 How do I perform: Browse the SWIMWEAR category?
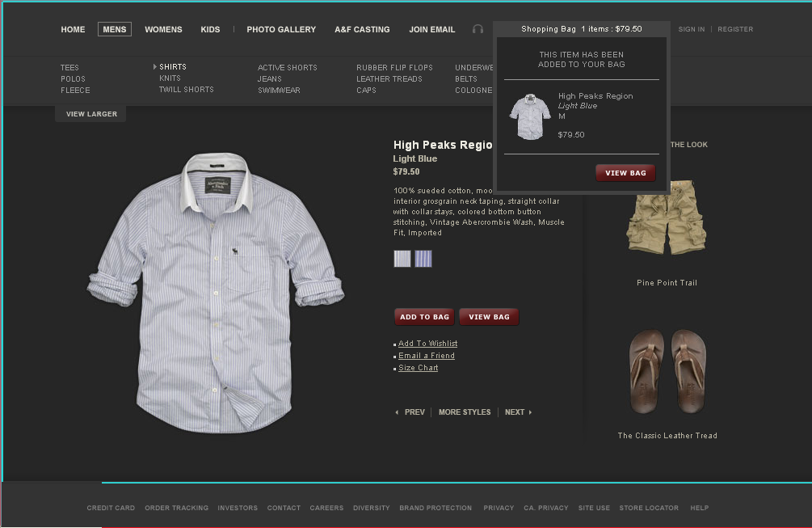(x=279, y=91)
